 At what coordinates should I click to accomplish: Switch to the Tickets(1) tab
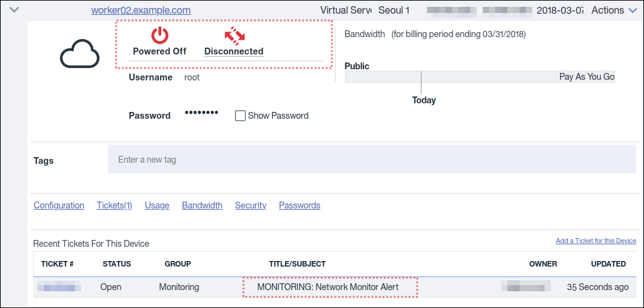pos(114,205)
